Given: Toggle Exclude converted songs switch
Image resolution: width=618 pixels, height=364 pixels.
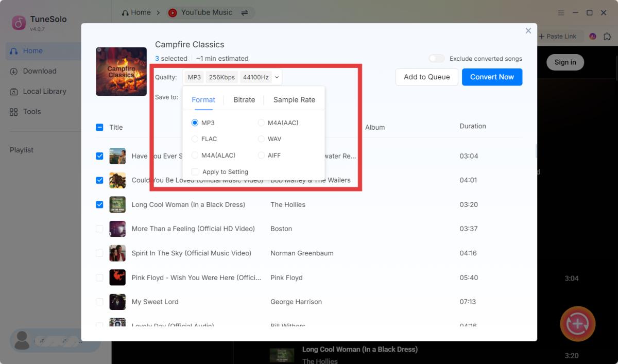Looking at the screenshot, I should click(x=436, y=59).
